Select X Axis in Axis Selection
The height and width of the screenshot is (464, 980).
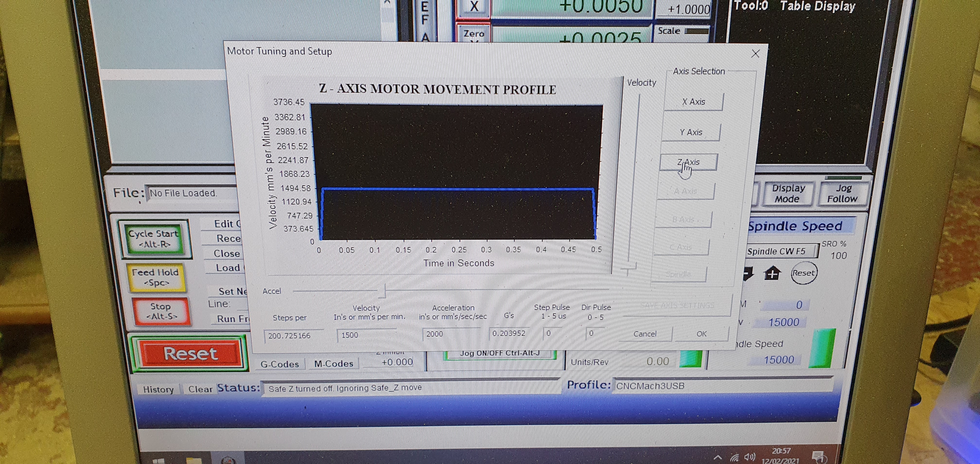tap(693, 102)
